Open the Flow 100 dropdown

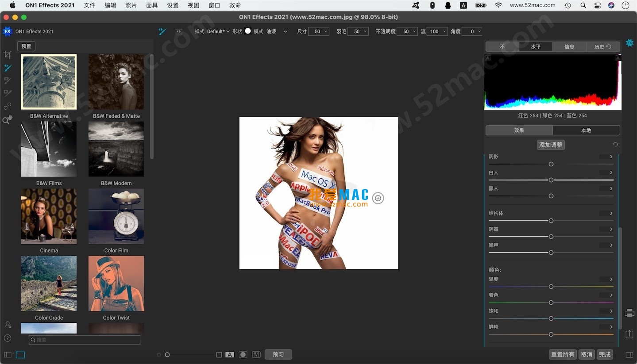click(x=437, y=31)
